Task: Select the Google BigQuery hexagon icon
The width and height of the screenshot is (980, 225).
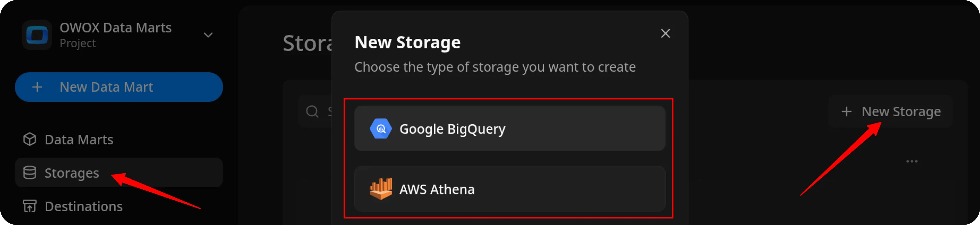Action: (382, 129)
